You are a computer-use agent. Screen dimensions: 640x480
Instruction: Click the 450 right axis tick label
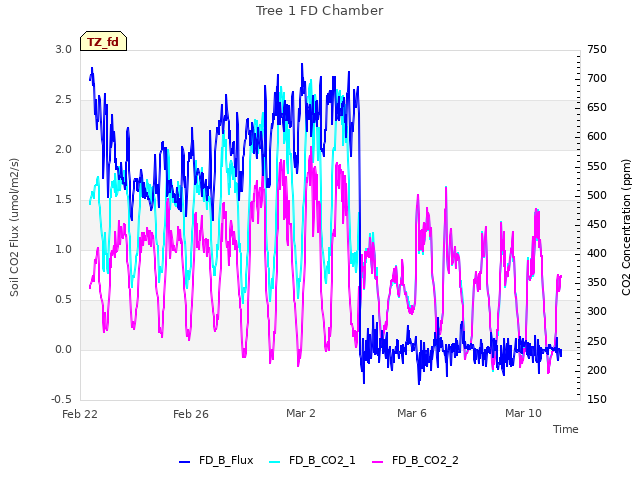pyautogui.click(x=597, y=224)
